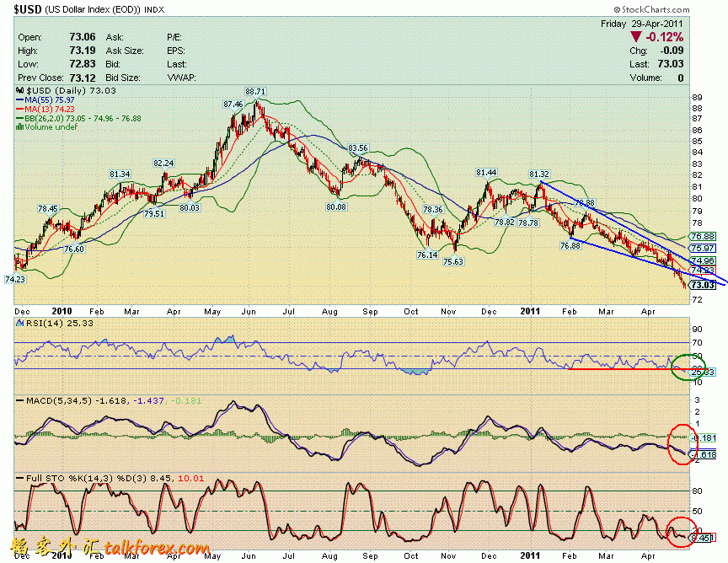Click the StockCharts.com copyright text
The height and width of the screenshot is (563, 728).
(x=652, y=10)
